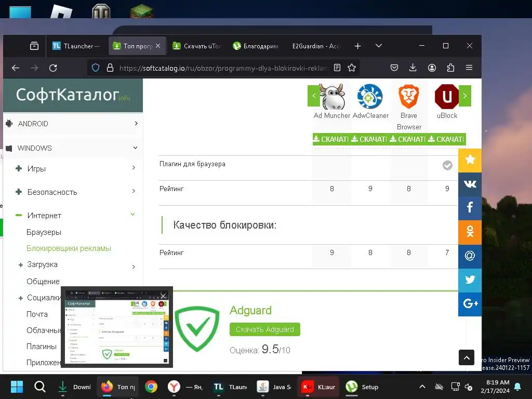Share page on Facebook
Screen dimensions: 532x399
click(x=470, y=208)
